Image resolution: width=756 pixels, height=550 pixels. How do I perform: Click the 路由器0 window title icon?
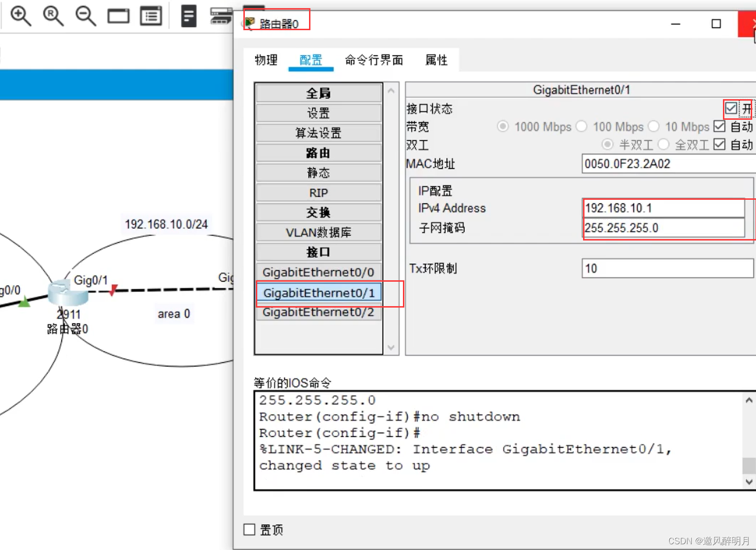(250, 23)
